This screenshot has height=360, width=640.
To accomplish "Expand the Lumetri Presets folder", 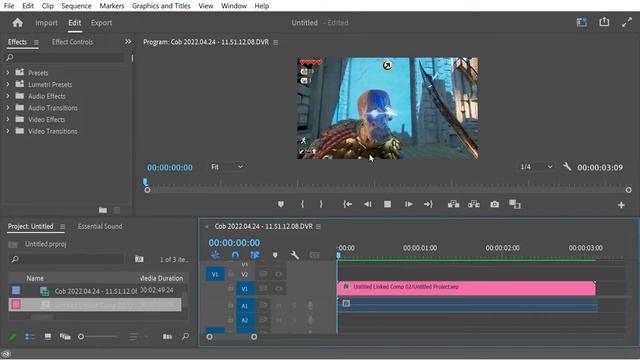I will [x=7, y=84].
